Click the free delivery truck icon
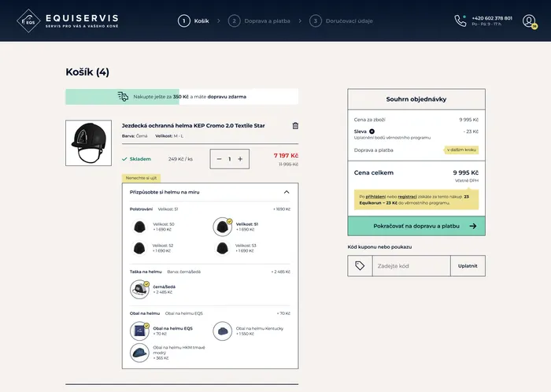The height and width of the screenshot is (392, 551). (123, 97)
